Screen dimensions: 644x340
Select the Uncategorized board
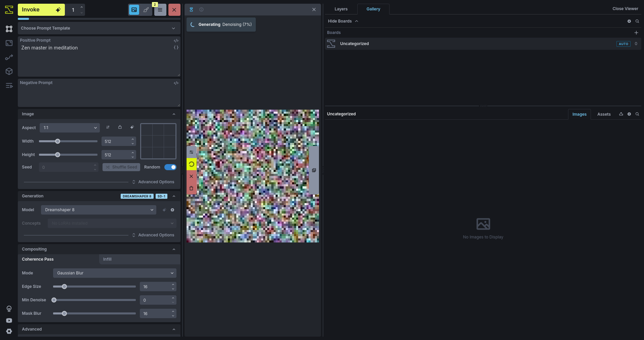[483, 44]
